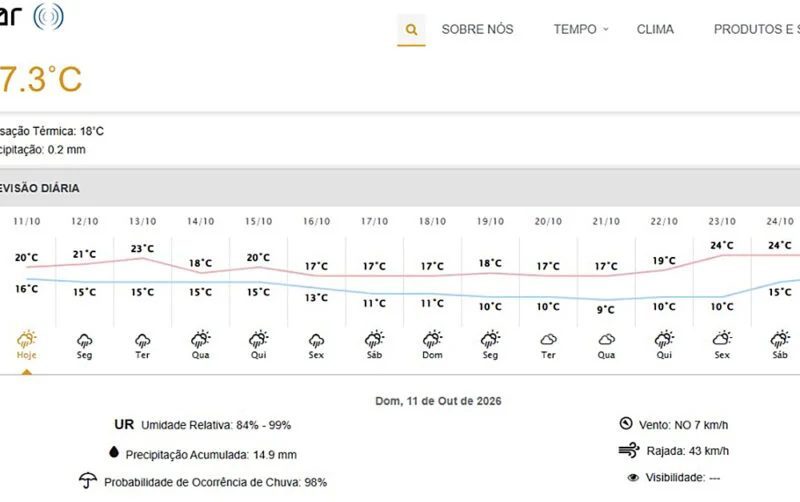Viewport: 800px width, 502px height.
Task: Click the eye icon beside Visibilidade
Action: point(633,478)
